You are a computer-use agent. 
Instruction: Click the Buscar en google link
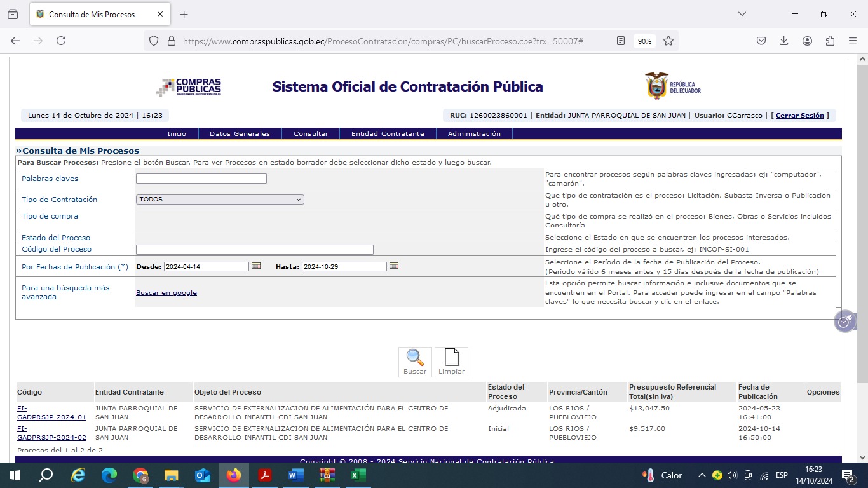[x=166, y=293]
